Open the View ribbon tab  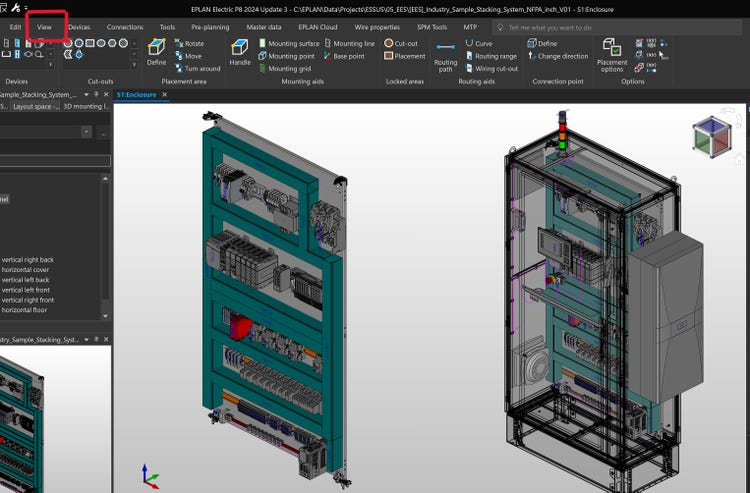(44, 27)
